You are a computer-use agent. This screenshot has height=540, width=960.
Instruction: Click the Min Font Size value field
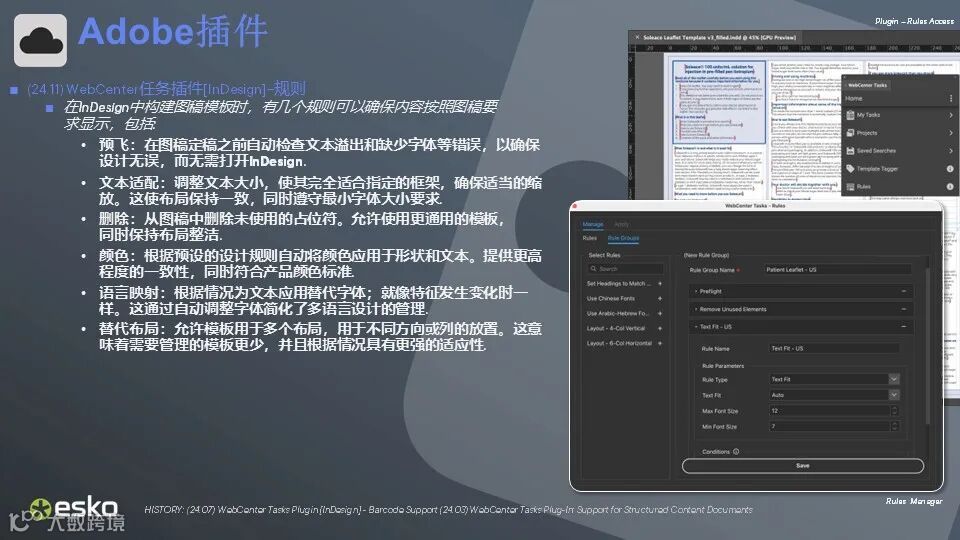pyautogui.click(x=829, y=427)
